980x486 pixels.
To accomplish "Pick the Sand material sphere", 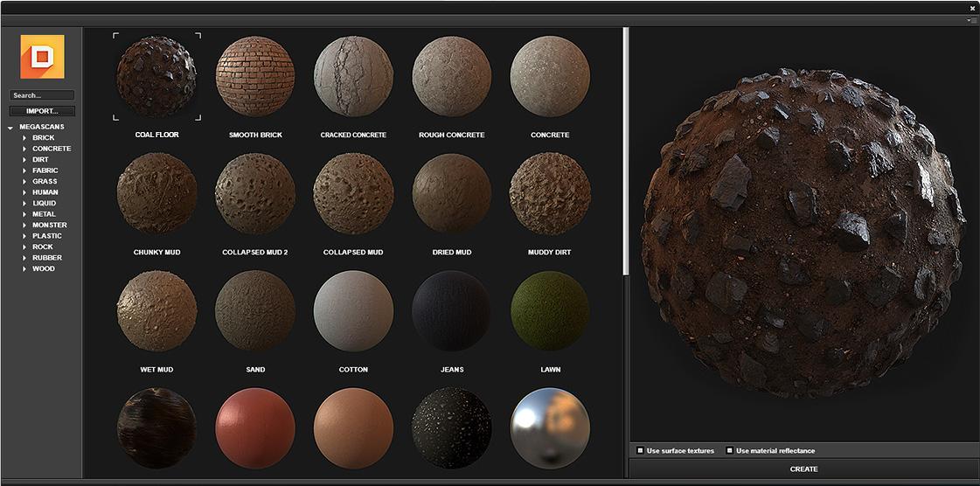I will (255, 311).
